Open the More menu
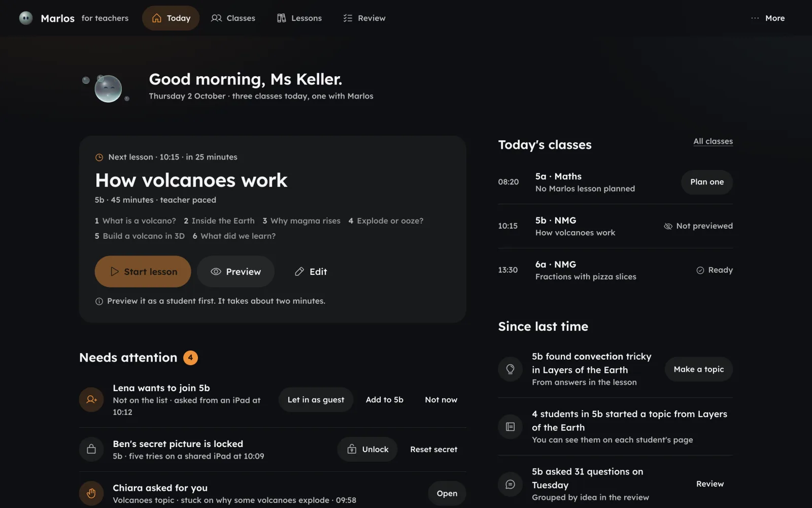 coord(768,18)
